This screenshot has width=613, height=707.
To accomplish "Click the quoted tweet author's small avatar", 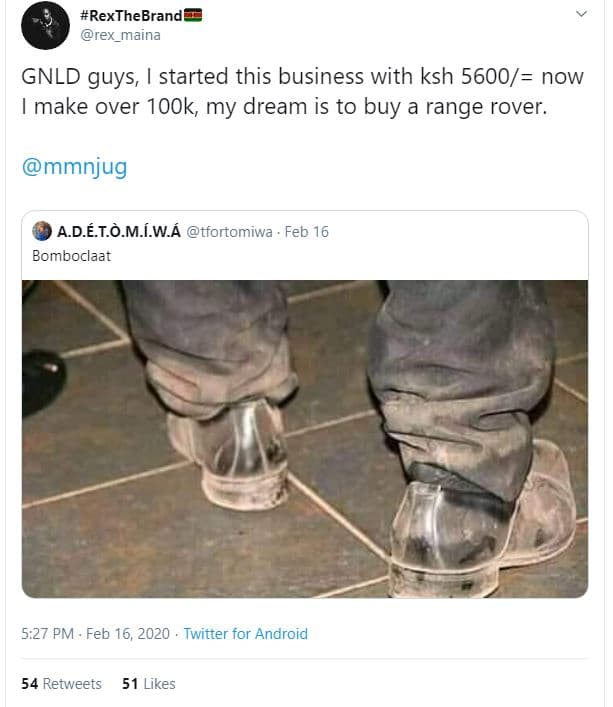I will [x=42, y=232].
